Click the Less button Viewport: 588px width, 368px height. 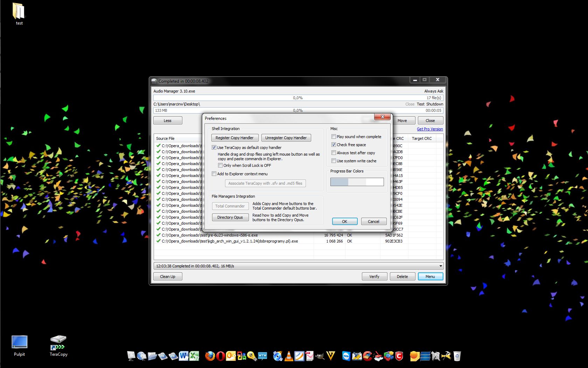(168, 121)
